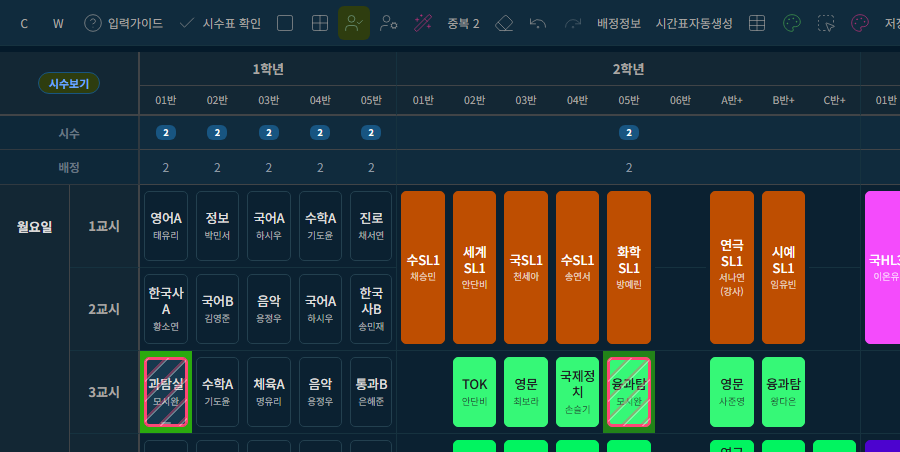Select the 국어B 김영준 class card
The height and width of the screenshot is (452, 900).
pyautogui.click(x=217, y=309)
